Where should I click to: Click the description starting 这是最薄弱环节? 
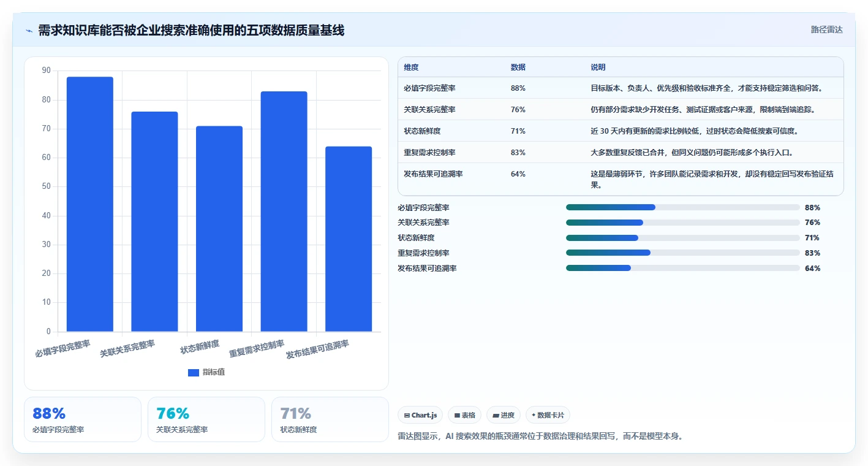[x=712, y=179]
